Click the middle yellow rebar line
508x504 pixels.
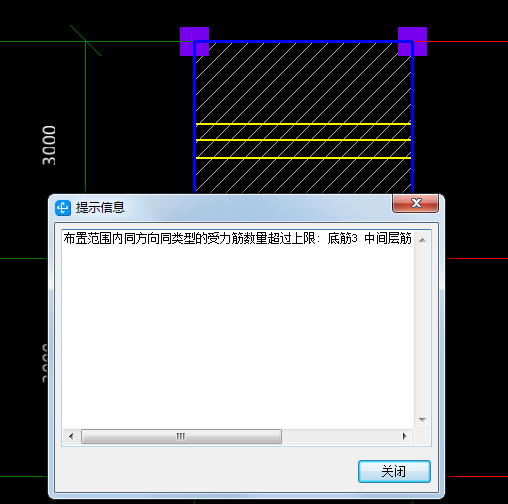pyautogui.click(x=303, y=140)
